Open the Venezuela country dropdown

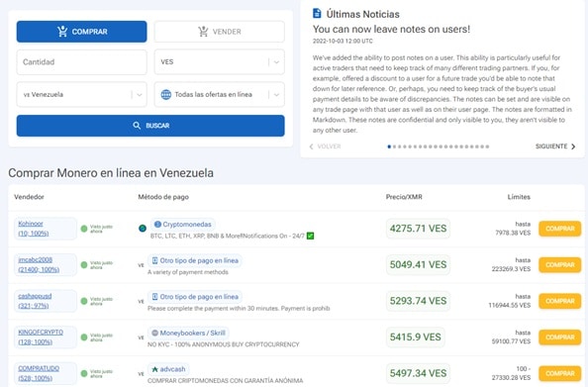81,94
